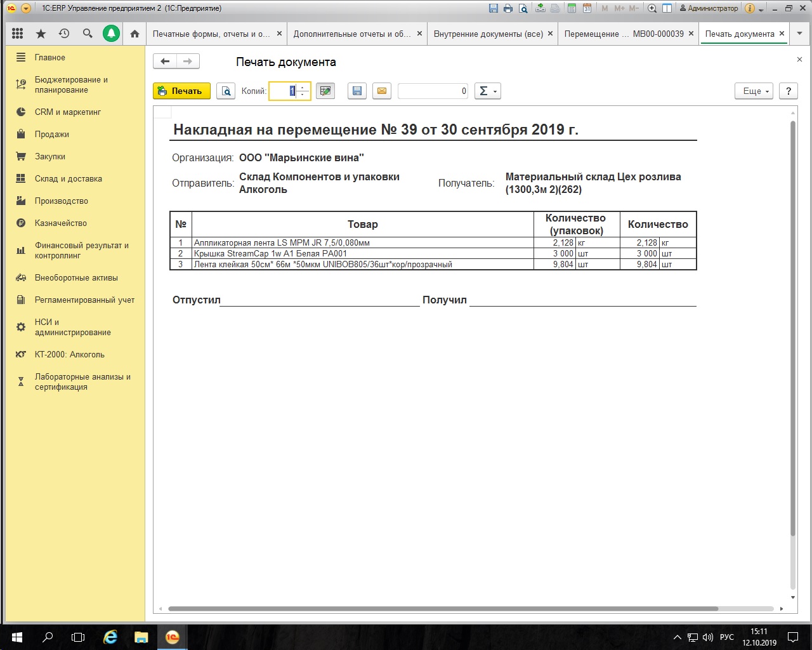The image size is (812, 650).
Task: Send document by email envelope icon
Action: pyautogui.click(x=381, y=91)
